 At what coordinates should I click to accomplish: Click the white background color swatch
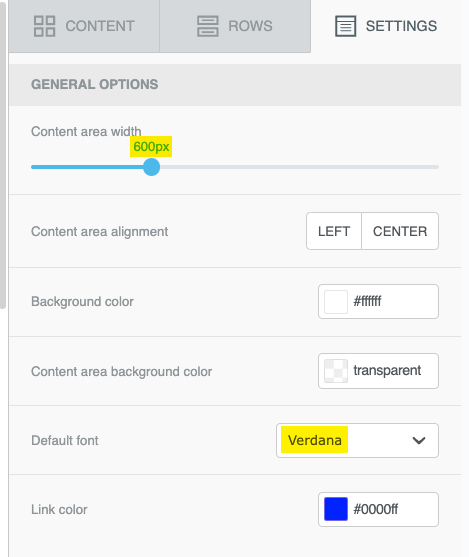pos(336,302)
